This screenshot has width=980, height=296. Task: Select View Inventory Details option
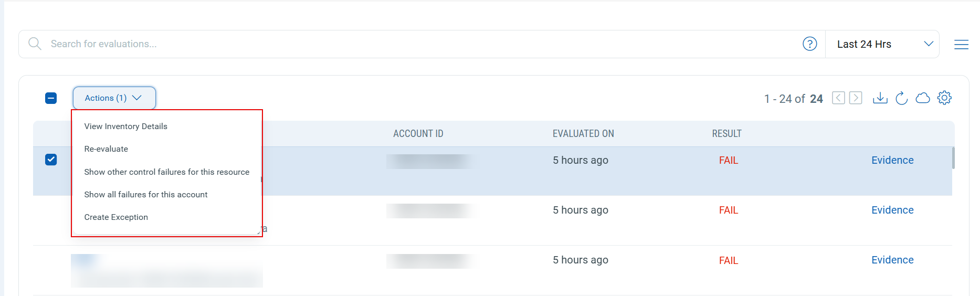tap(125, 126)
